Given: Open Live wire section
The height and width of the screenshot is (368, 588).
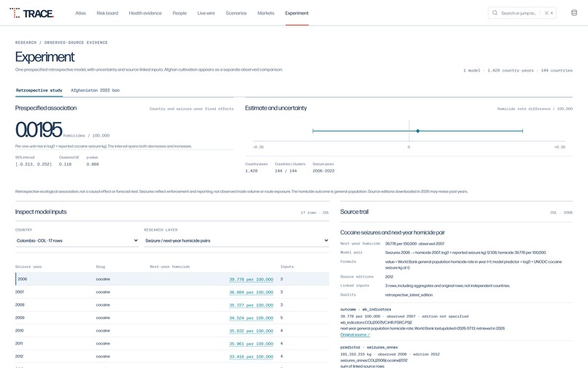Looking at the screenshot, I should (206, 13).
